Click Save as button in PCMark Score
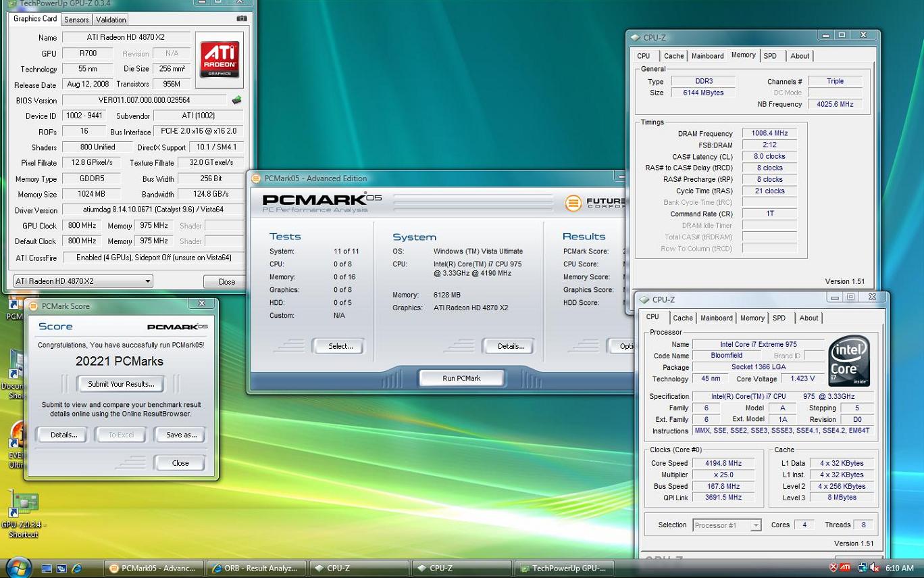 (x=181, y=435)
